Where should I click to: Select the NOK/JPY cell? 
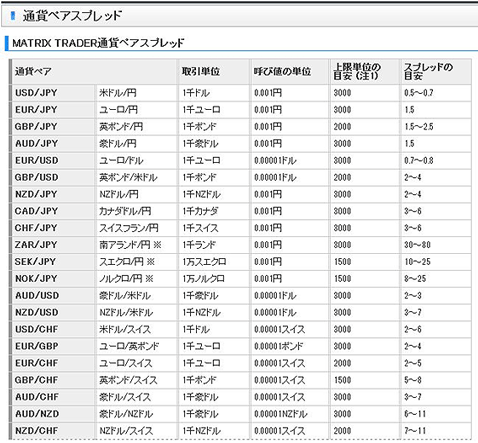tap(53, 279)
